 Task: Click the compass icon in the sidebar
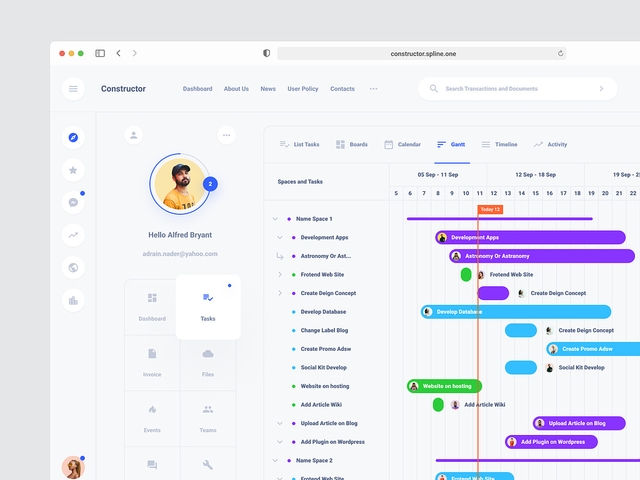click(73, 137)
